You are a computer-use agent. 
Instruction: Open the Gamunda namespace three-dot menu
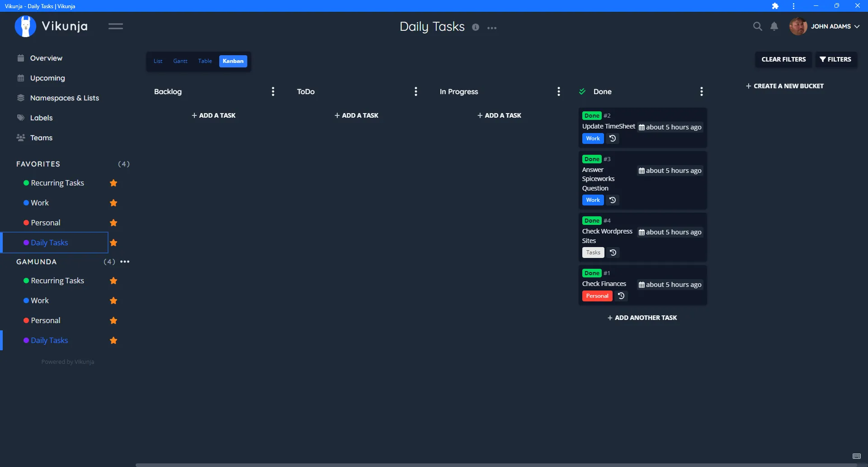point(125,262)
